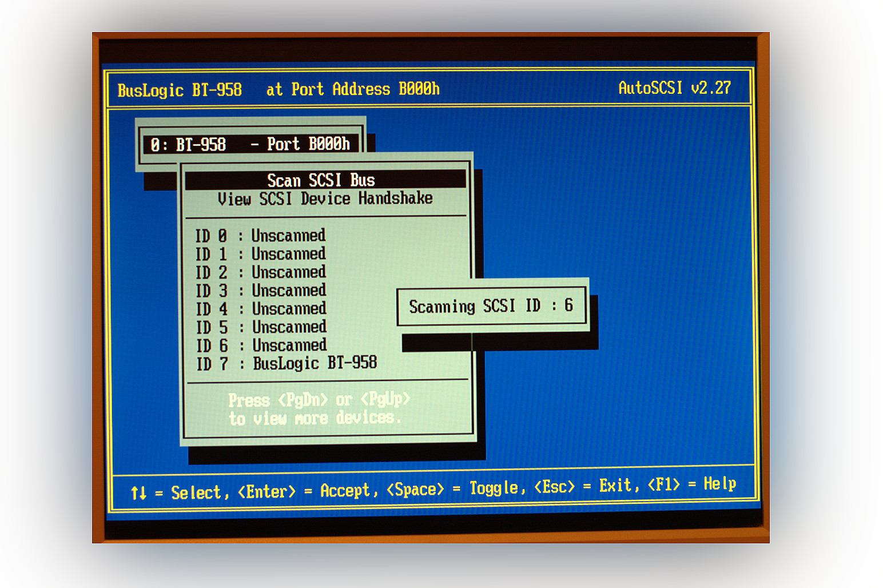883x588 pixels.
Task: Pick the ID 2 Unscanned row
Action: [x=261, y=272]
